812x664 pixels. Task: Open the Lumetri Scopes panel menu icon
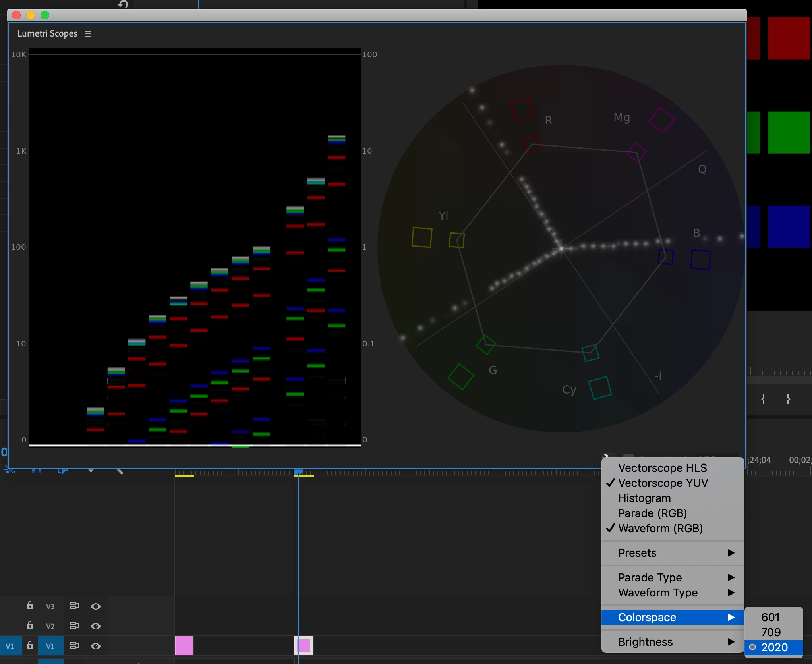pos(88,34)
